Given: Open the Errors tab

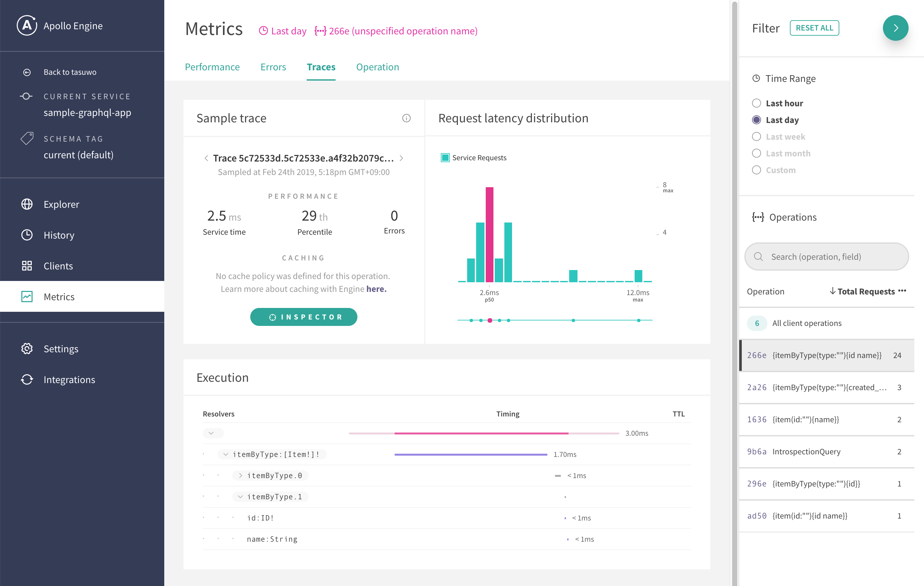Looking at the screenshot, I should tap(273, 67).
